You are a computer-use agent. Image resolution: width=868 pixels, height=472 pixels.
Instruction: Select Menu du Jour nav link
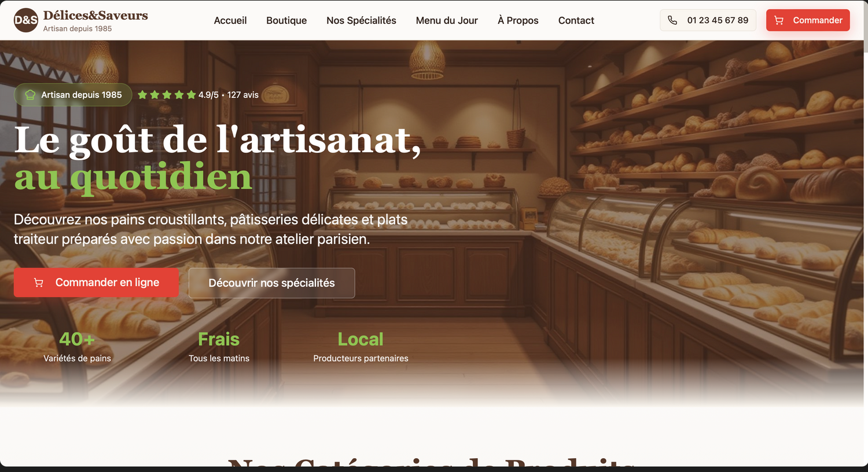click(447, 20)
